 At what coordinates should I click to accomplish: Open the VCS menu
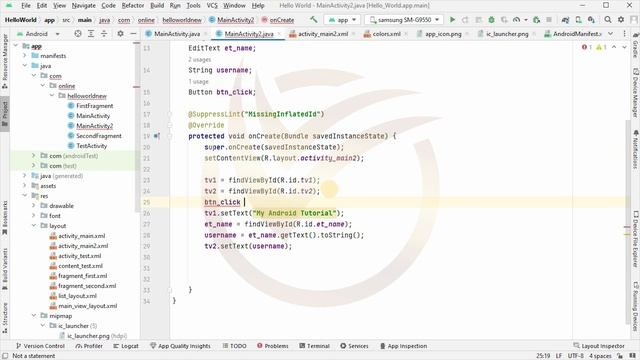212,6
